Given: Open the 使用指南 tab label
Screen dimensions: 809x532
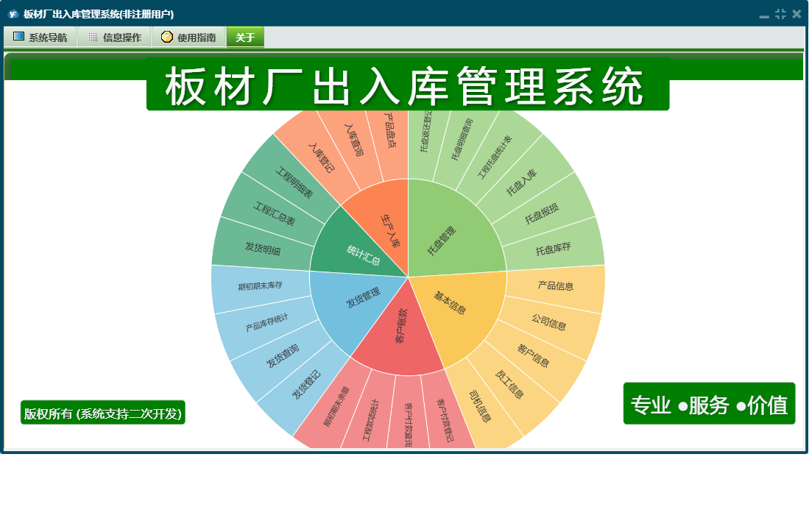Looking at the screenshot, I should click(197, 38).
